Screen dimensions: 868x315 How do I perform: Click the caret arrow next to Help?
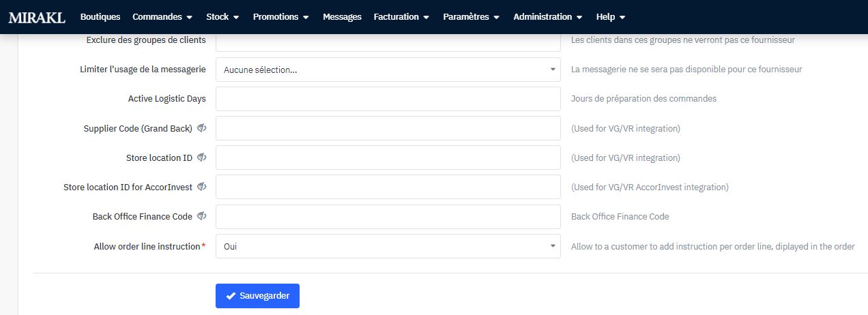[x=622, y=18]
